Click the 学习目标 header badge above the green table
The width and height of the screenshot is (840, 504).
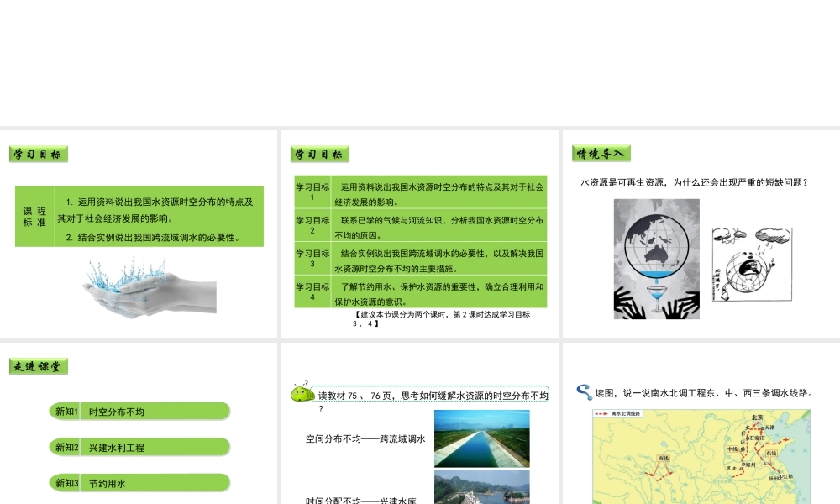tap(320, 155)
